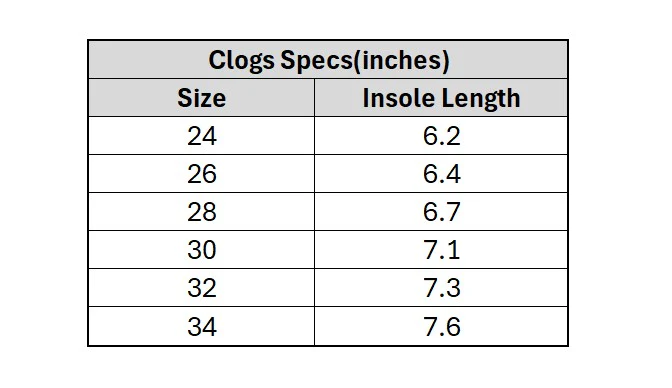Select the 6.7 insole length cell

441,212
